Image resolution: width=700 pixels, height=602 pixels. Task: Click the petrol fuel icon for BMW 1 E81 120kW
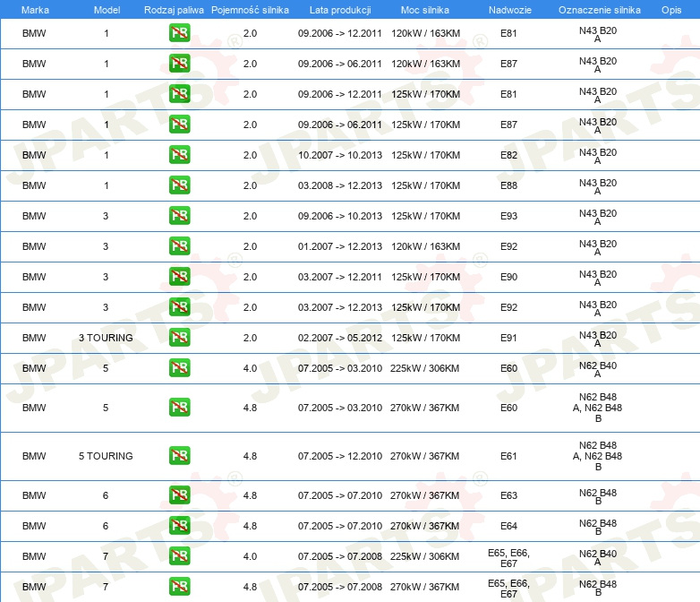(179, 33)
